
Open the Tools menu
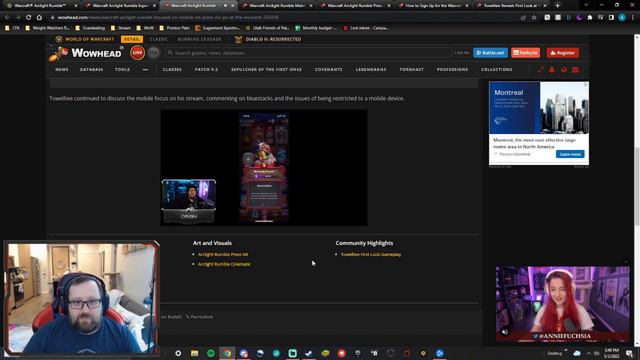(122, 69)
